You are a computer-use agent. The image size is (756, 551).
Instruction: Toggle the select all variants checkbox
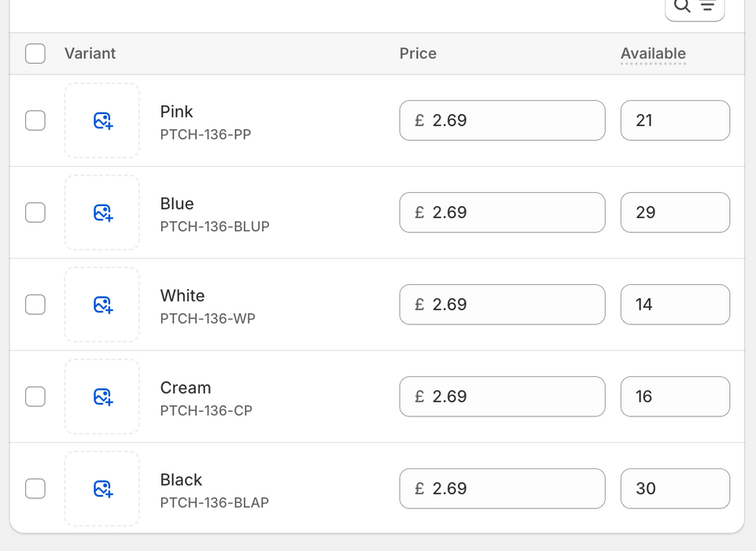[x=35, y=54]
